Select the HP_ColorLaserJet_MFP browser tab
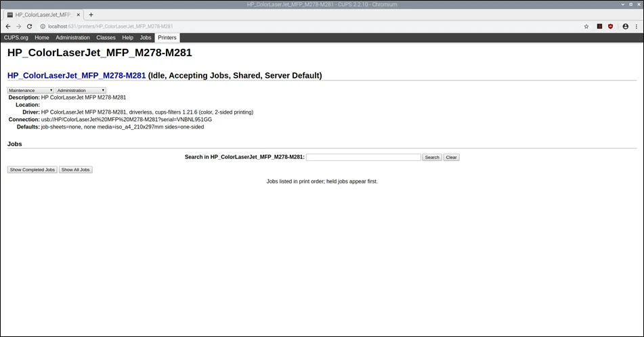The width and height of the screenshot is (644, 337). coord(43,15)
